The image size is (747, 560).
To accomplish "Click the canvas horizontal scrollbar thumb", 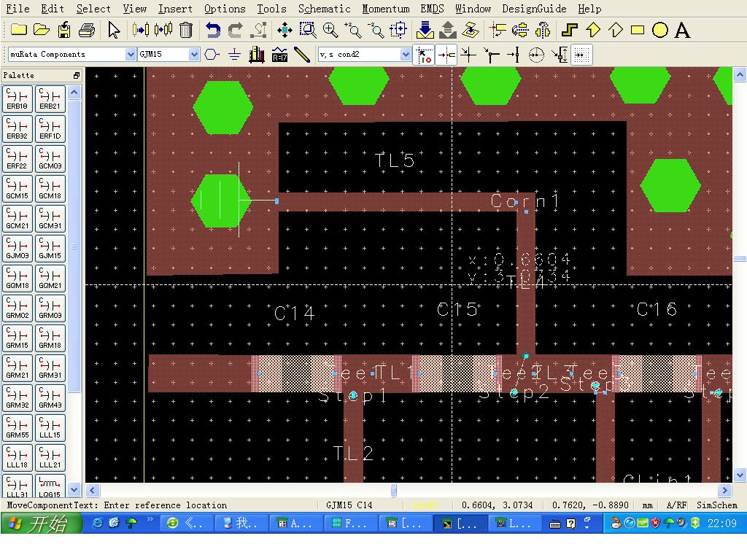I will (393, 490).
